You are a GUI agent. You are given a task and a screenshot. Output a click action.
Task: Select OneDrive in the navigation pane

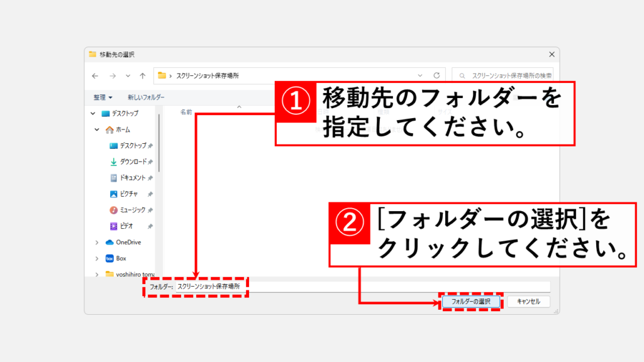[123, 242]
